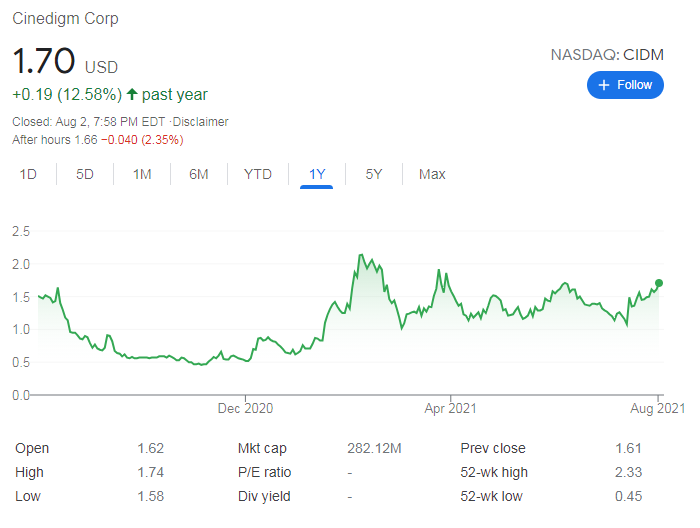Click the Prev close value 1.61
Viewport: 700px width, 528px height.
(x=628, y=448)
